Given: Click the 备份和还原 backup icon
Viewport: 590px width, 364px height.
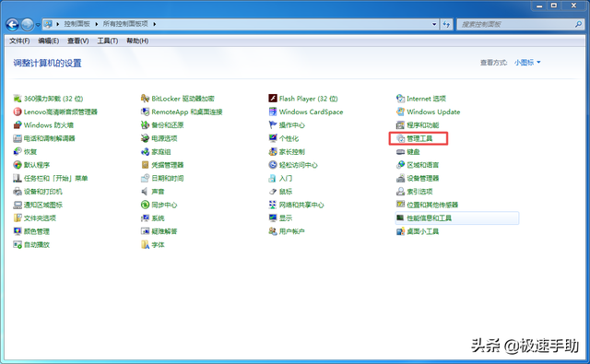Looking at the screenshot, I should pyautogui.click(x=145, y=124).
